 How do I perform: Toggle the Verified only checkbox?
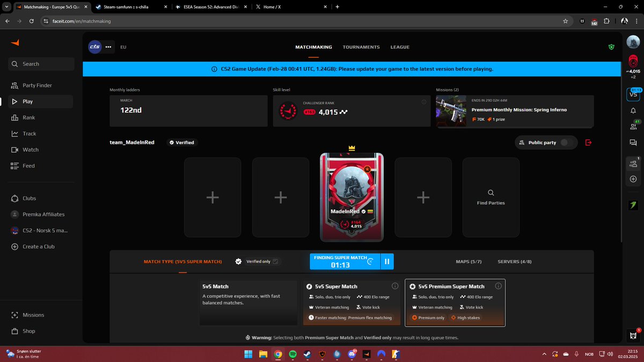point(275,262)
